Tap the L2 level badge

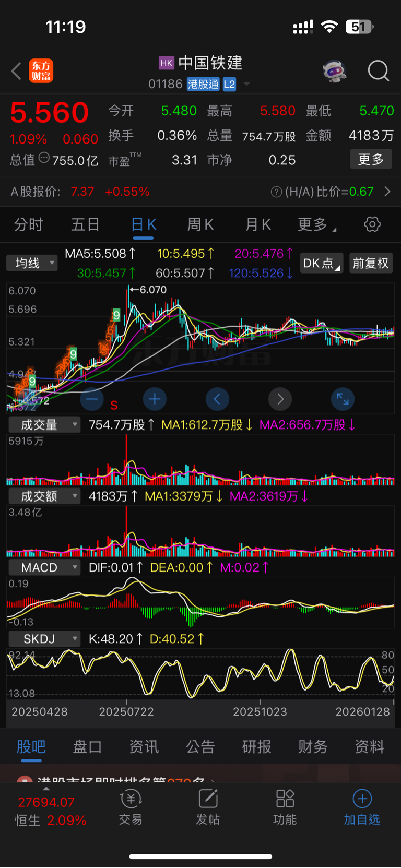click(229, 84)
